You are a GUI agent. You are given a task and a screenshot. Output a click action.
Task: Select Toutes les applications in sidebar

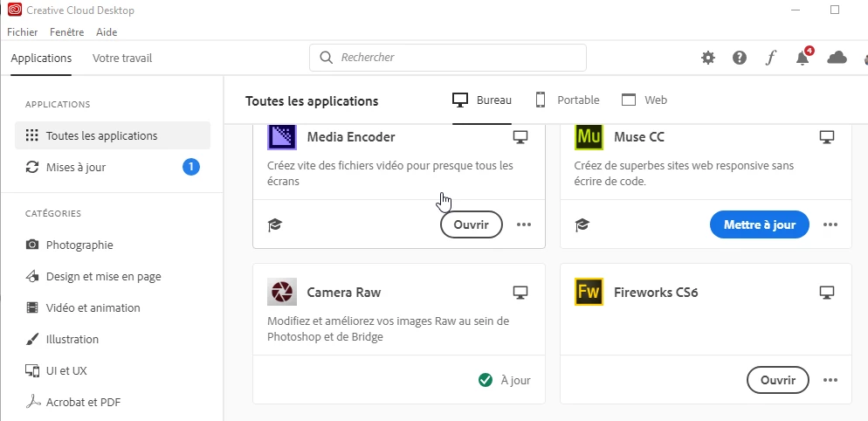click(113, 135)
